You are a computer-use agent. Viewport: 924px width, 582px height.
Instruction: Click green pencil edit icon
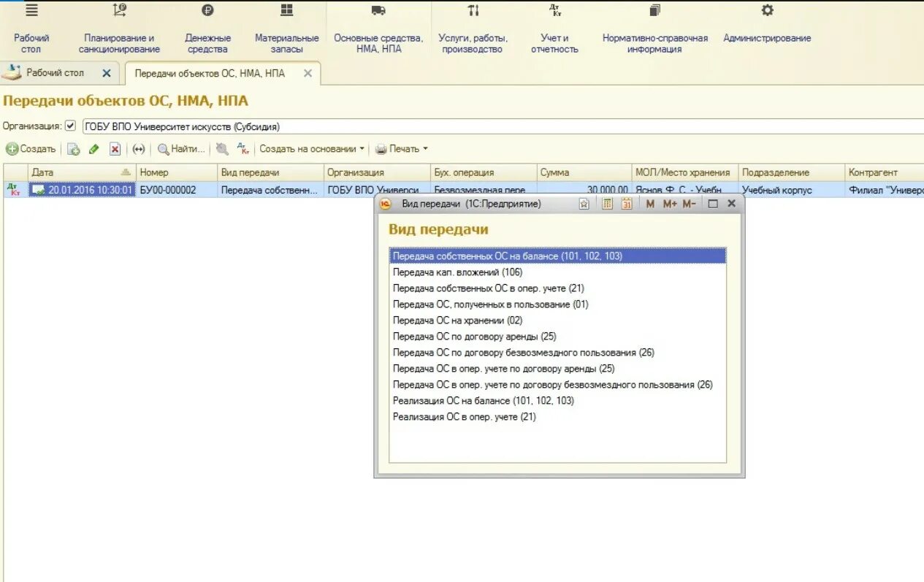click(93, 149)
